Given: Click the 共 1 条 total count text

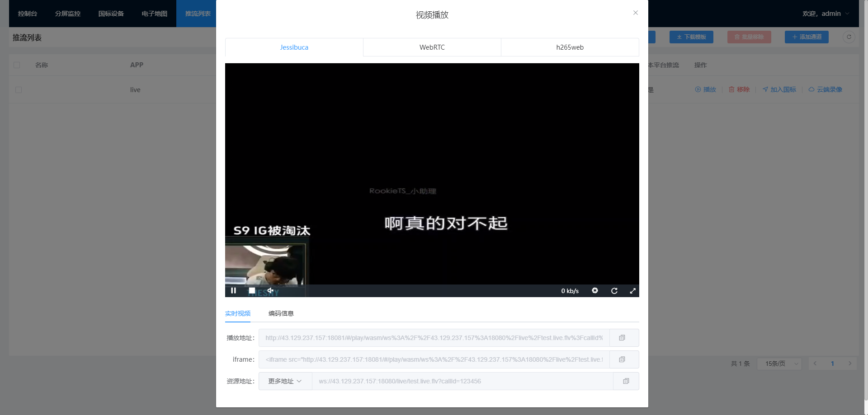Looking at the screenshot, I should 740,364.
